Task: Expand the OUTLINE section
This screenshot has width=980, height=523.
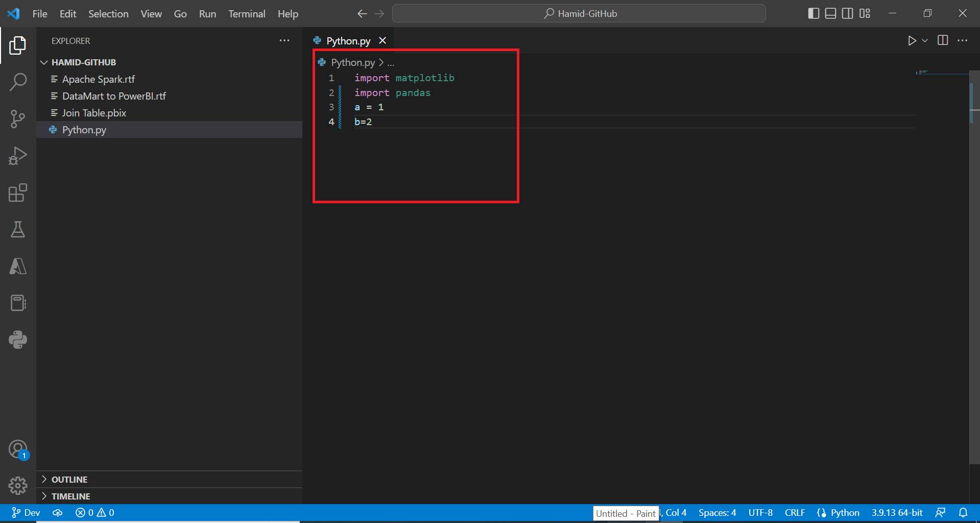Action: (170, 480)
